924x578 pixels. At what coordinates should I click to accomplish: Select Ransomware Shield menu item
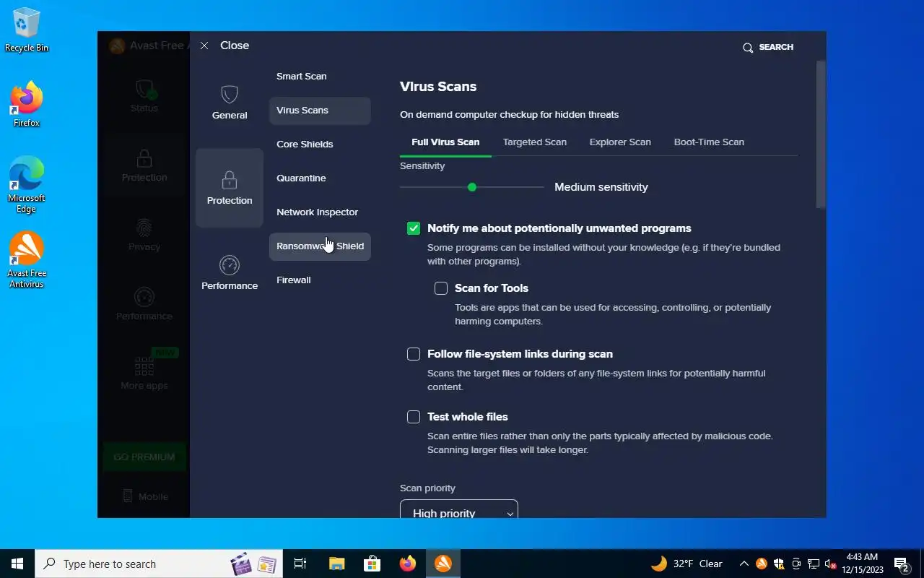[x=320, y=246]
